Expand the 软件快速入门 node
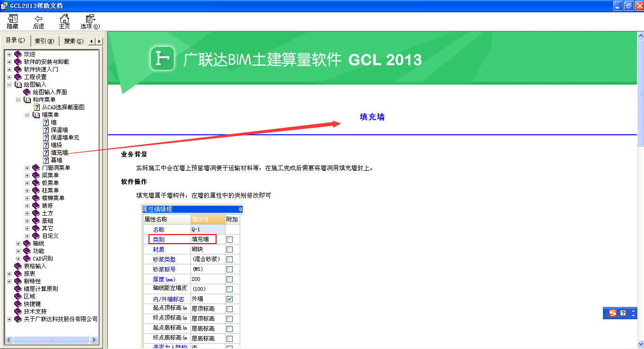The height and width of the screenshot is (349, 644). pos(9,70)
